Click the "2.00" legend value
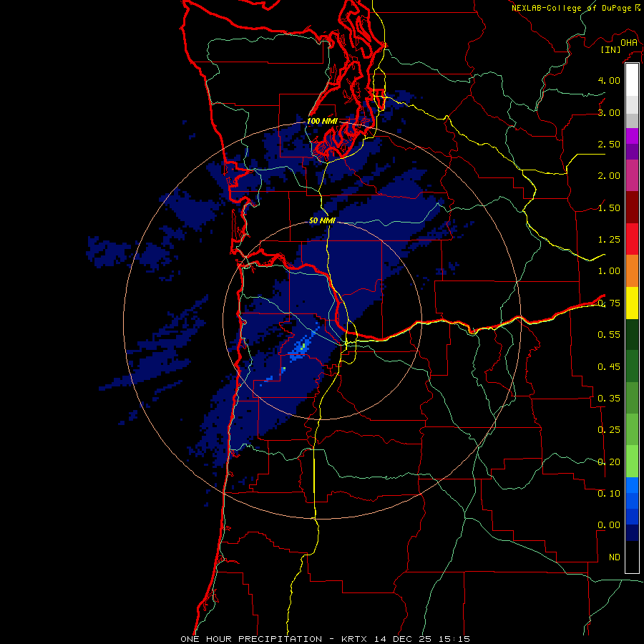 pyautogui.click(x=609, y=176)
